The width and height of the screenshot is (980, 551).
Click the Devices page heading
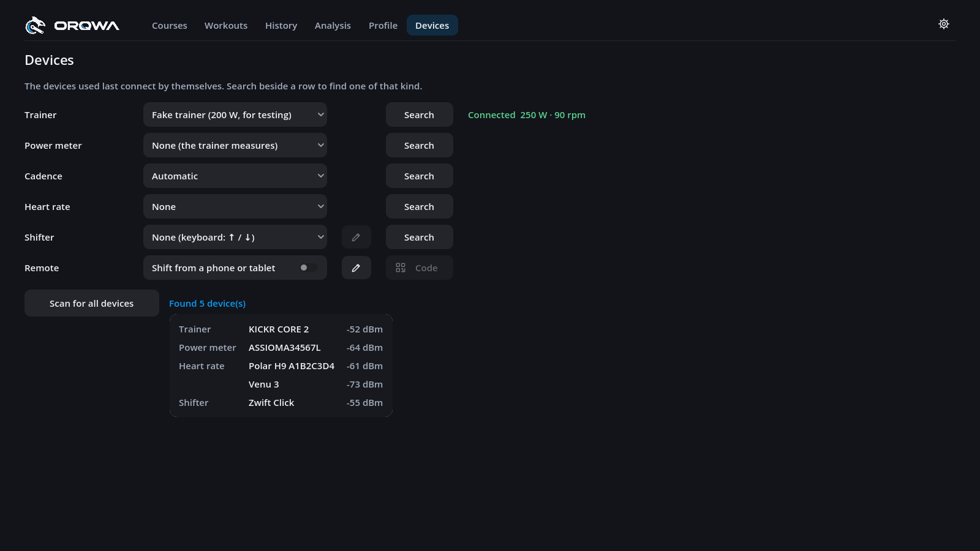(49, 60)
